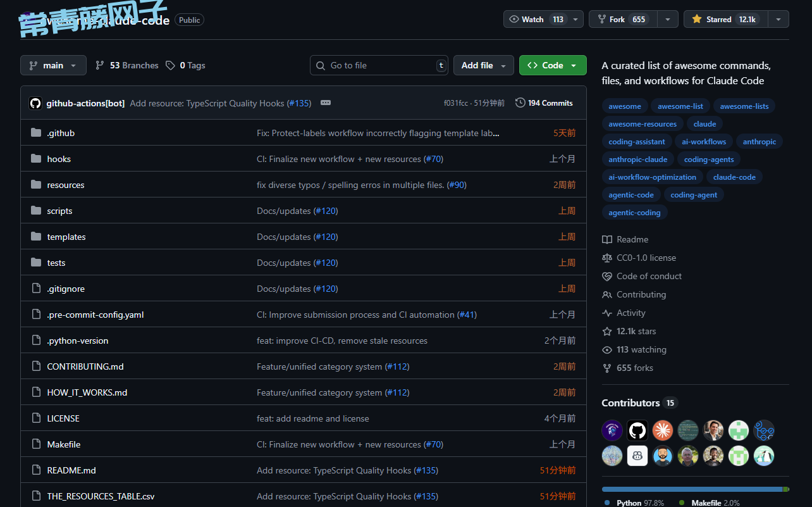Select the anthropic topic tag
This screenshot has height=507, width=812.
click(760, 142)
